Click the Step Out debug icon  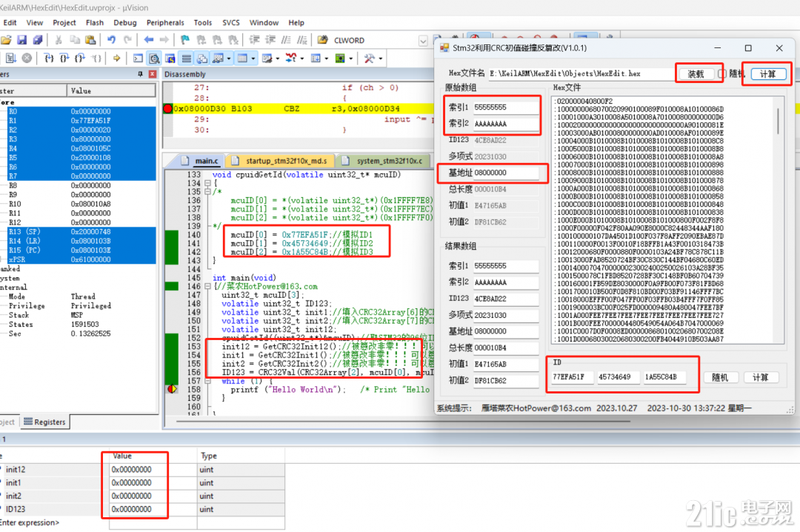(80, 59)
